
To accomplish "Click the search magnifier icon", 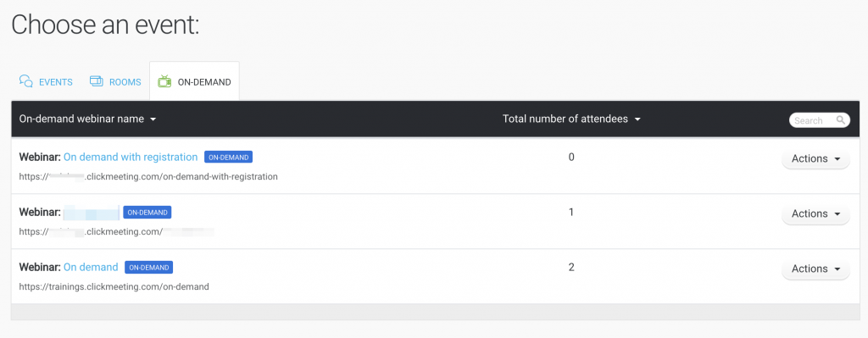I will [x=840, y=120].
